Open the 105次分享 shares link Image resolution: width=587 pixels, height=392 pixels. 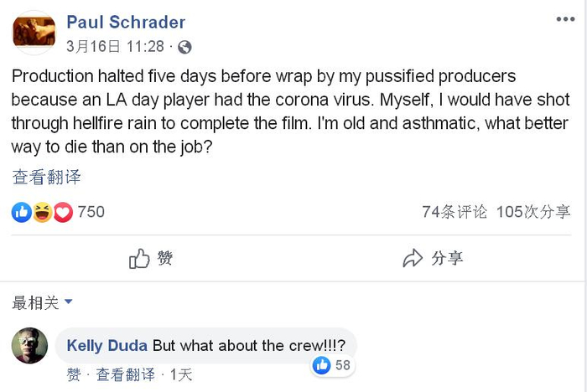pos(533,212)
